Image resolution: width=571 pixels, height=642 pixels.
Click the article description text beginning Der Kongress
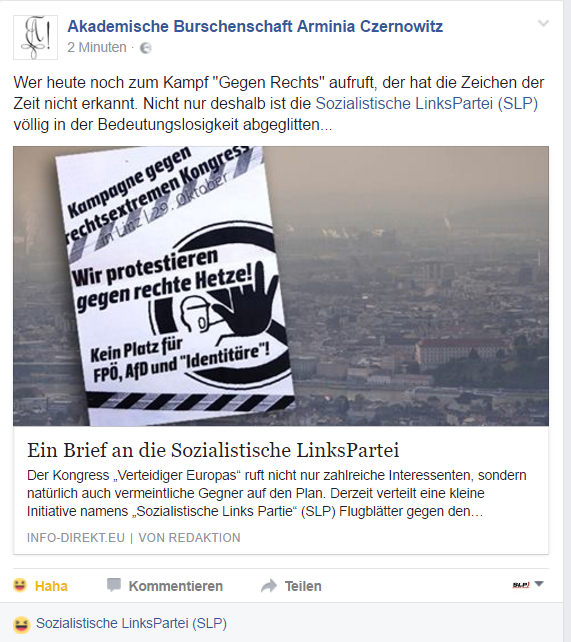(x=277, y=493)
